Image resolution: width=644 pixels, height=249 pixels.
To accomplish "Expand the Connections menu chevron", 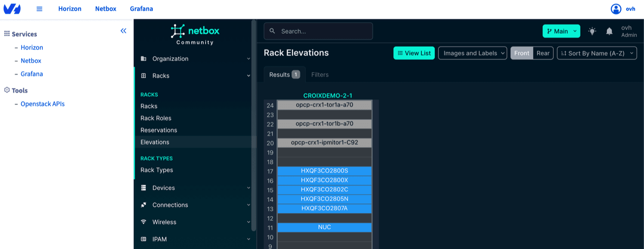I will point(248,205).
